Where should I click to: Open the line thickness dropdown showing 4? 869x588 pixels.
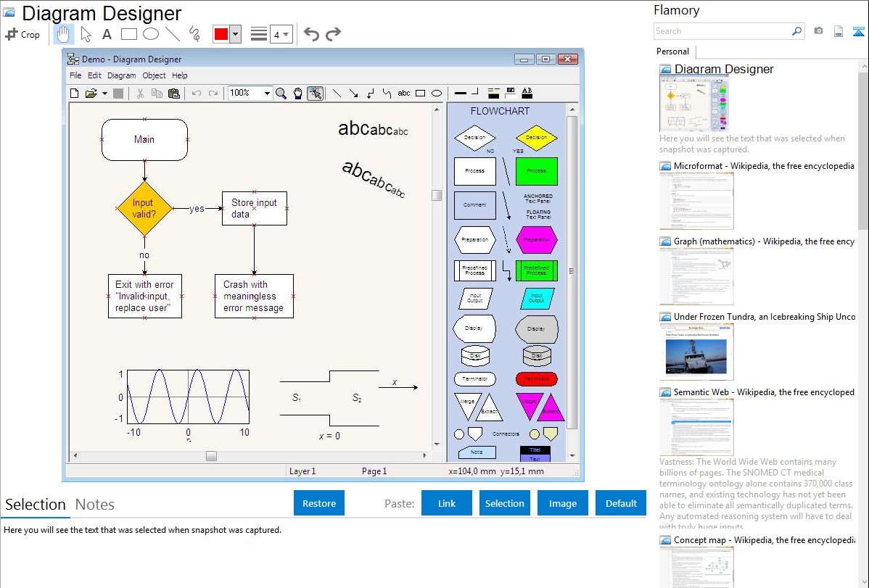coord(281,34)
